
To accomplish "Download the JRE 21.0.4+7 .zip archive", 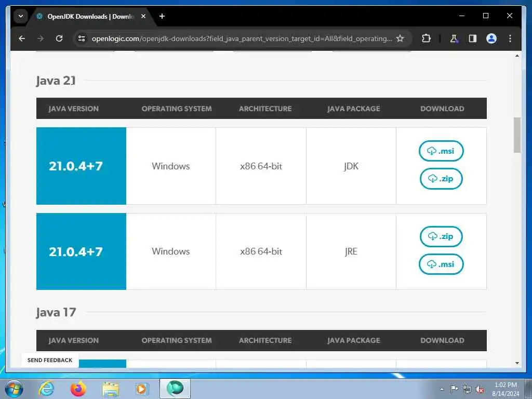I will tap(441, 236).
